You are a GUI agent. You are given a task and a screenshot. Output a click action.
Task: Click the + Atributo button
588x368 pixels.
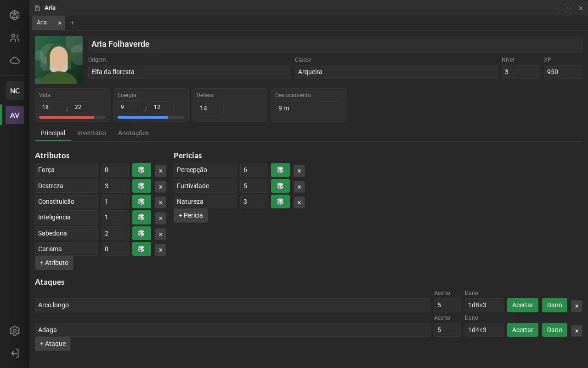[x=54, y=263]
